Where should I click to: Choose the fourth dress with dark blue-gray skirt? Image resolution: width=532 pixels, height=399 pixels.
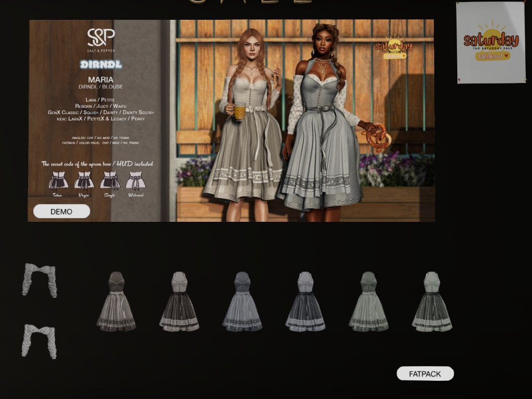[305, 301]
